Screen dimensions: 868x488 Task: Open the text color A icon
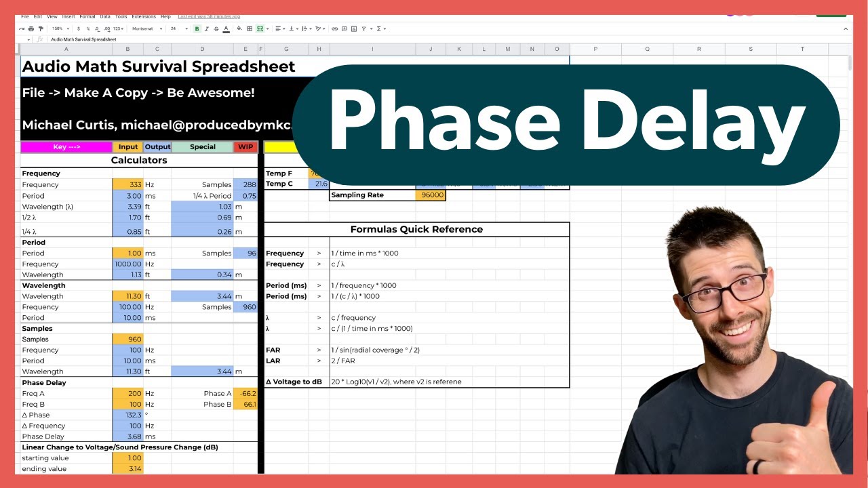coord(226,28)
